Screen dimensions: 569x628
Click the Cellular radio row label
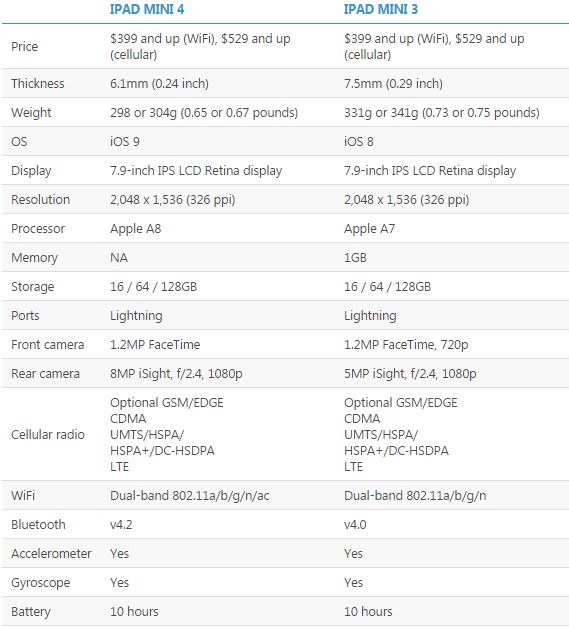[48, 435]
